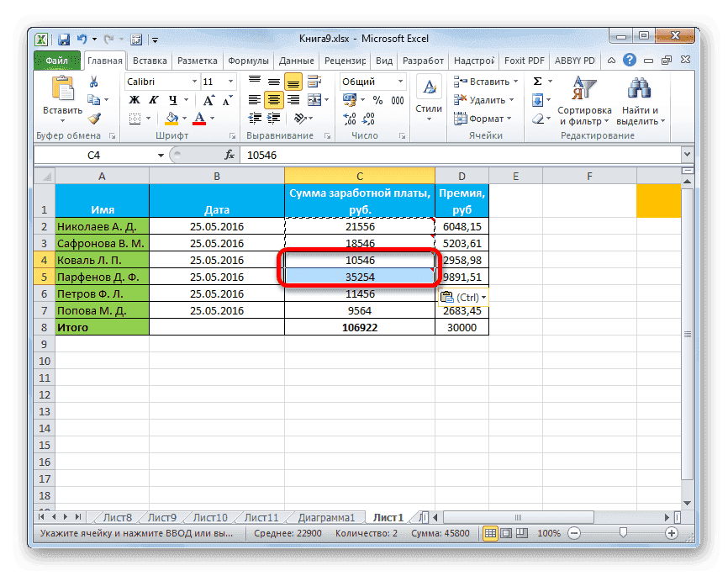Click the Increase Decimal icon
Viewport: 728px width, 576px height.
tap(348, 118)
